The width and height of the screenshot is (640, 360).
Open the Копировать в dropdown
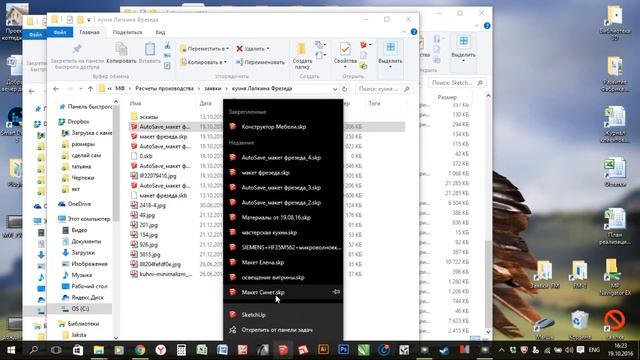pyautogui.click(x=203, y=62)
